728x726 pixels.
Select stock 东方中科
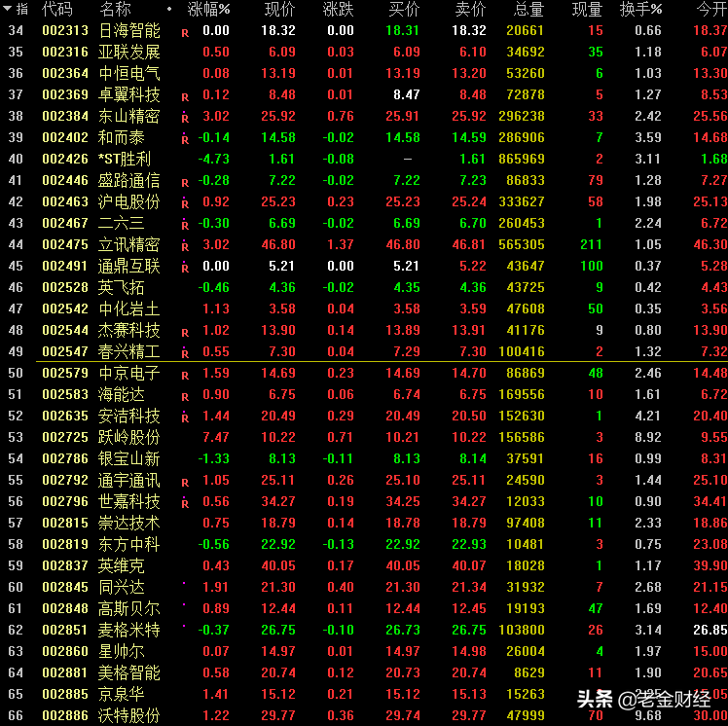(x=129, y=544)
